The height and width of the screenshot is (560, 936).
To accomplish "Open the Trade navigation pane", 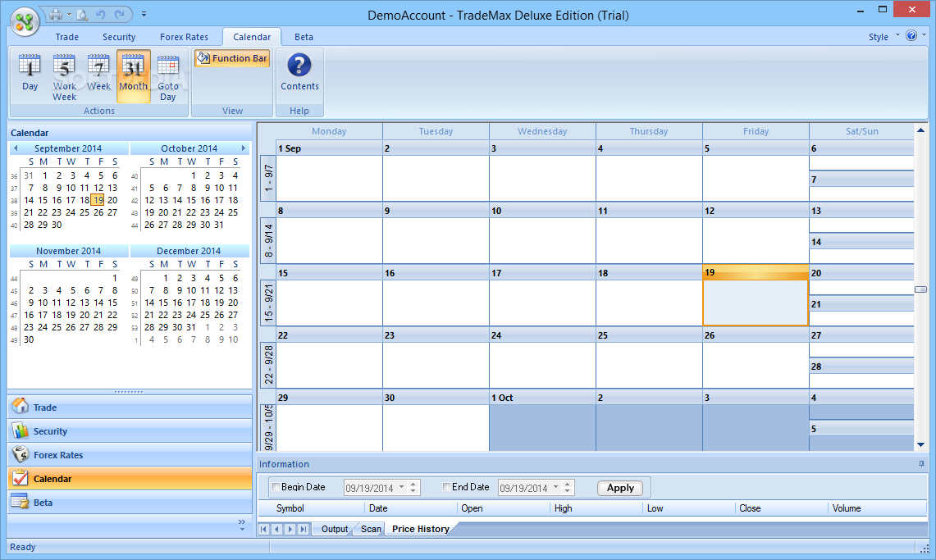I will coord(130,407).
